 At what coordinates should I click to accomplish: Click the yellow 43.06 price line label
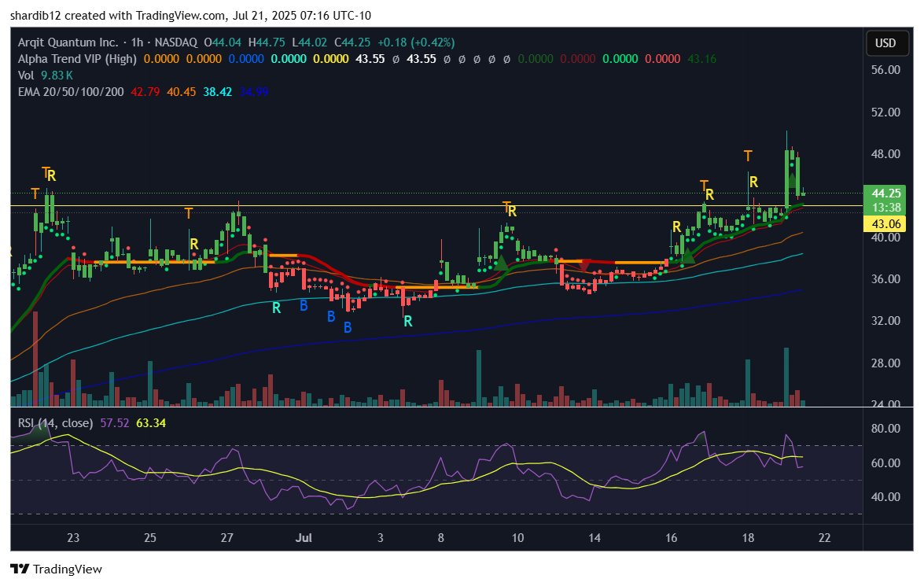click(x=885, y=224)
